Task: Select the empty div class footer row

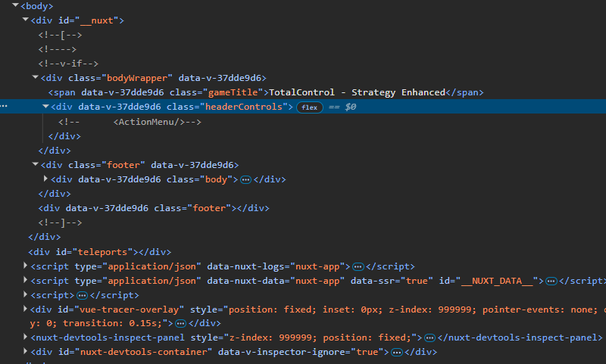Action: [154, 208]
